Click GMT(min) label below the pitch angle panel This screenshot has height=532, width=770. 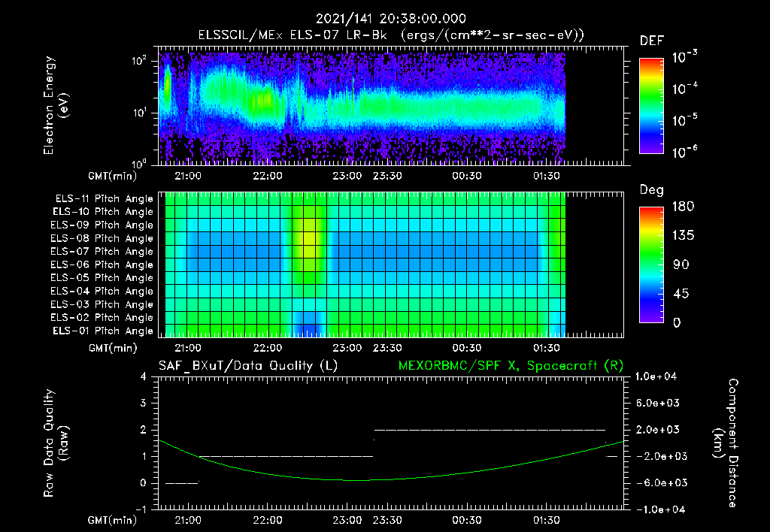(113, 348)
